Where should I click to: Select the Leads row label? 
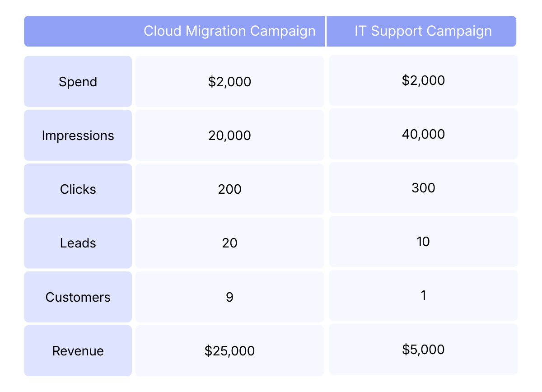78,243
